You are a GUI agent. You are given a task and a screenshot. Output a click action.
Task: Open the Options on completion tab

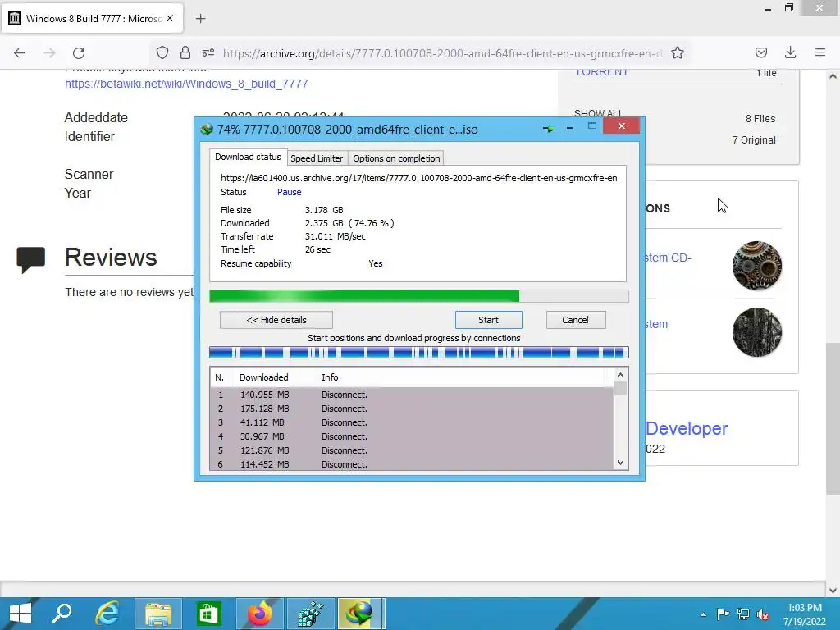(x=396, y=158)
